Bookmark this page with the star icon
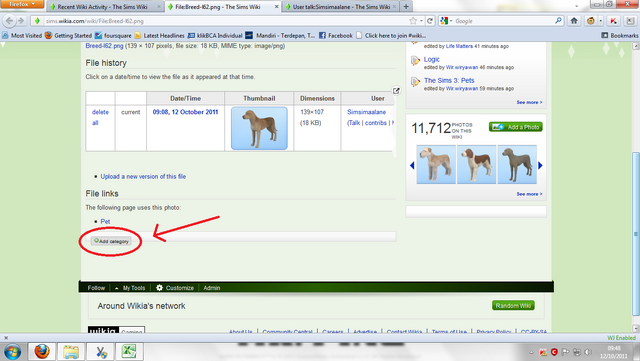The height and width of the screenshot is (361, 640). 413,21
